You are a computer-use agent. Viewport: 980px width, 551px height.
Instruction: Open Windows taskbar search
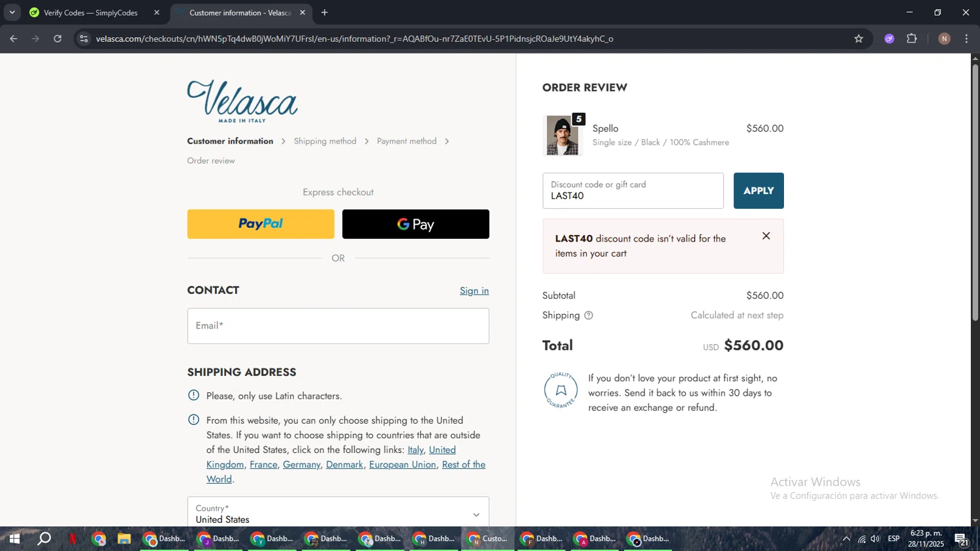(44, 539)
